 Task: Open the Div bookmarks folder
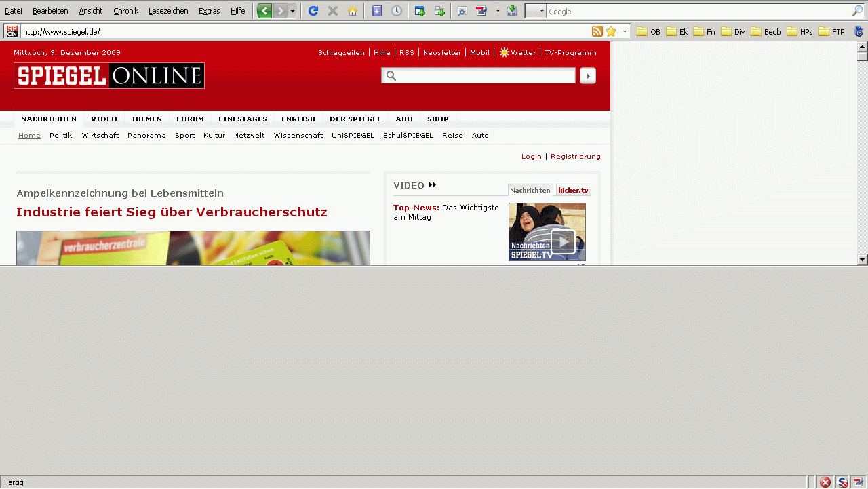733,32
